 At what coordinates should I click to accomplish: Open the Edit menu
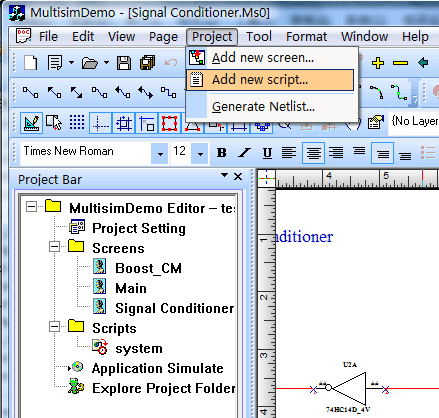(83, 36)
